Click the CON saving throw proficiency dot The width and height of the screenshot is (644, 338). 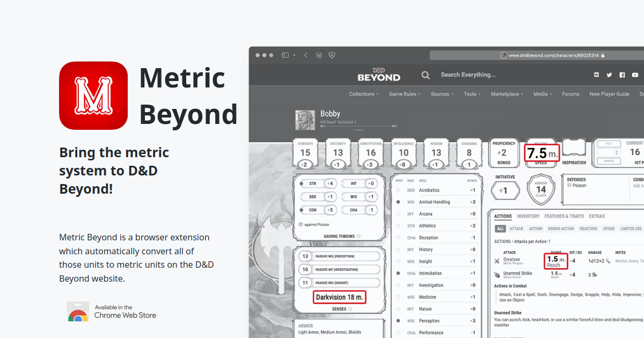[302, 210]
